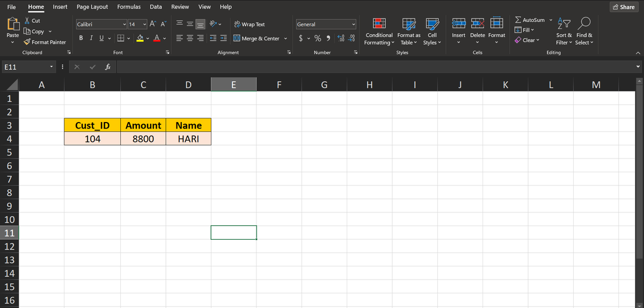Apply the yellow fill color bucket

139,38
